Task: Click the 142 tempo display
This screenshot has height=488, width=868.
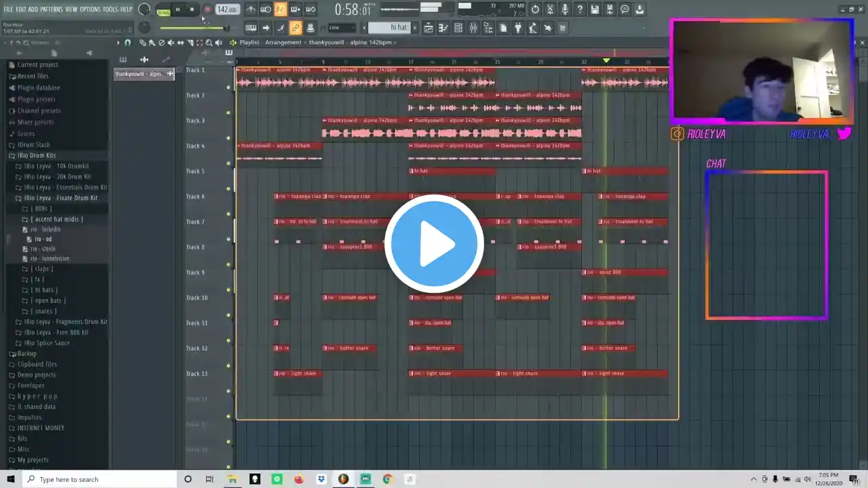Action: coord(227,9)
